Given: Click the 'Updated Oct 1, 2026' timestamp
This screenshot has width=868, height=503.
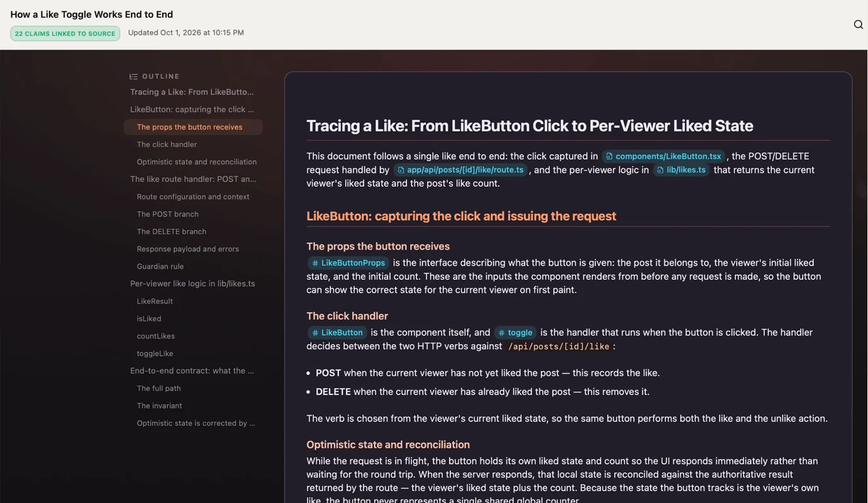Looking at the screenshot, I should (186, 33).
